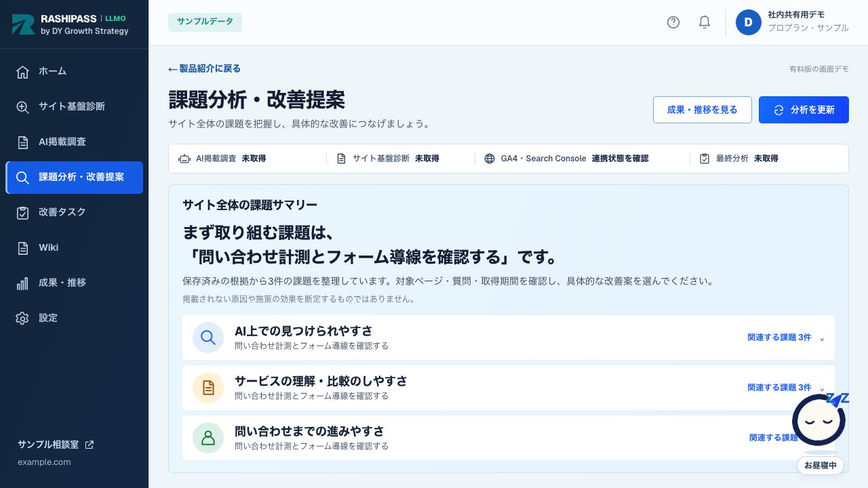The image size is (868, 488).
Task: Open Wiki from the sidebar
Action: tap(74, 248)
